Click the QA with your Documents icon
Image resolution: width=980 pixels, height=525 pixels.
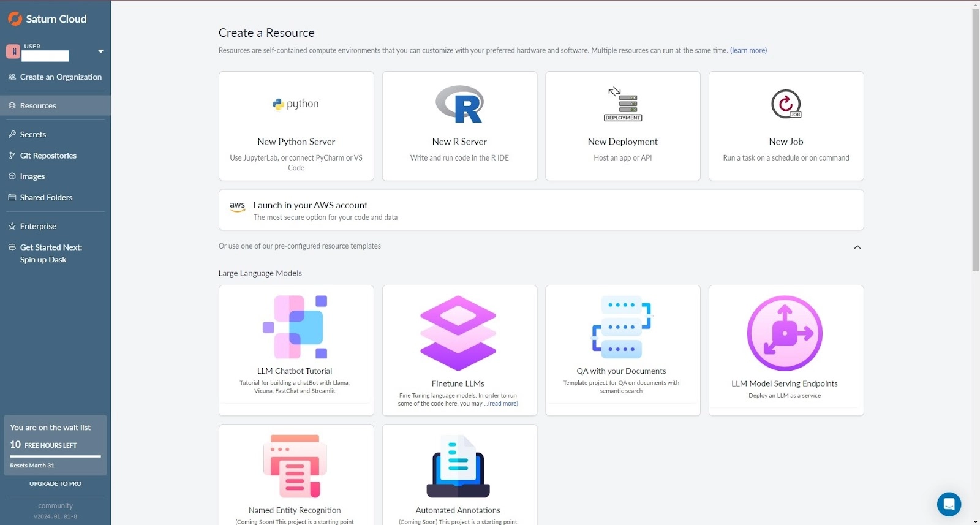coord(622,327)
